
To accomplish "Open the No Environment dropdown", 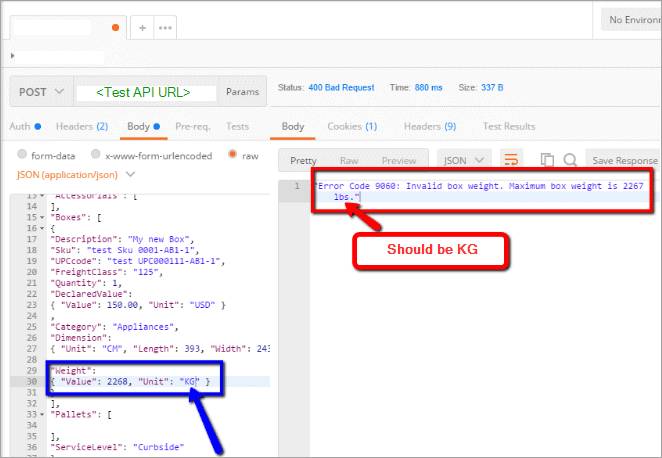I will pyautogui.click(x=632, y=19).
